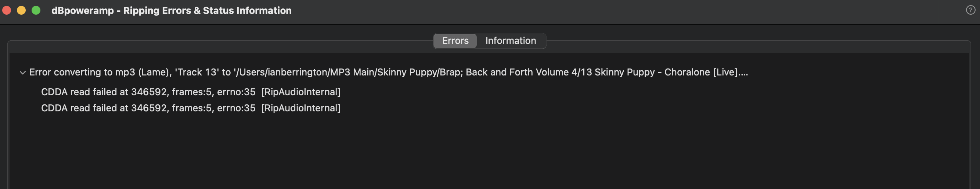Click 'errno:35' in the second CDDA line
The height and width of the screenshot is (189, 980).
[x=236, y=108]
